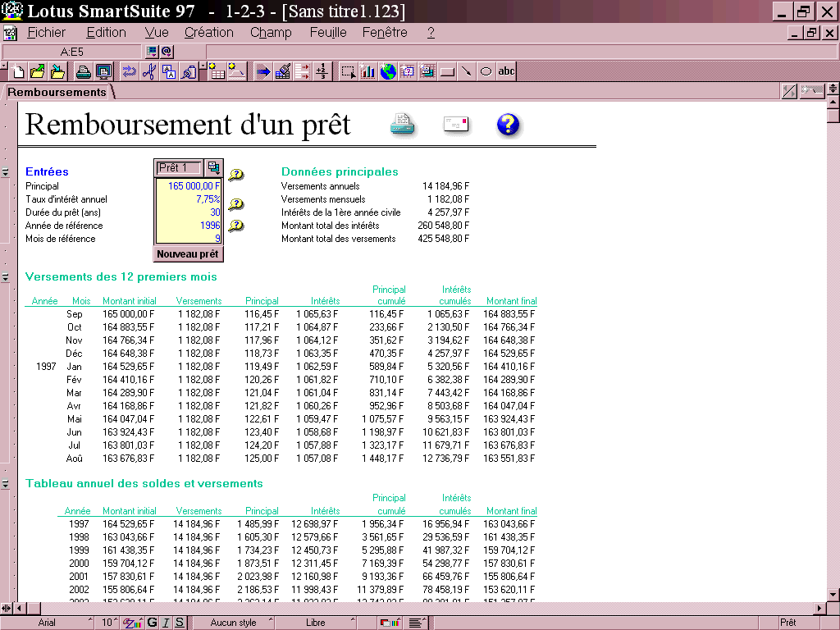The image size is (840, 630).
Task: Activate the dashed-rectangle selection tool
Action: pos(348,71)
